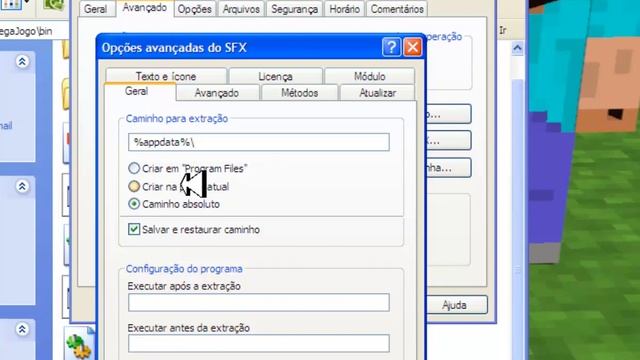Click the extraction path field with %appdata%\
640x360 pixels.
[x=259, y=142]
